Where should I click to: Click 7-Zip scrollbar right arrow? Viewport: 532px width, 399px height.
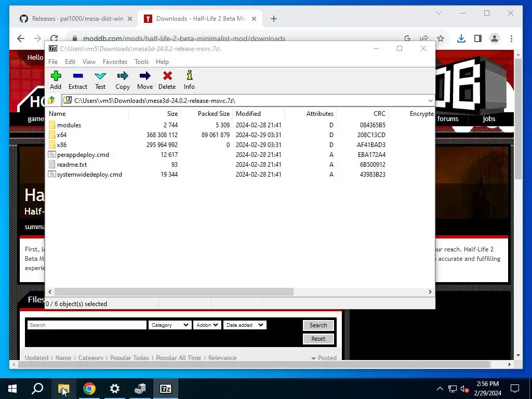click(x=430, y=292)
